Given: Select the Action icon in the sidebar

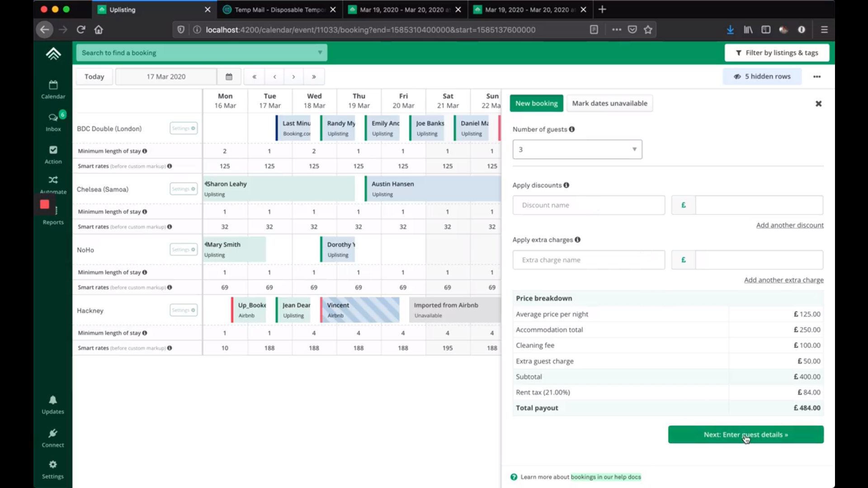Looking at the screenshot, I should click(53, 154).
